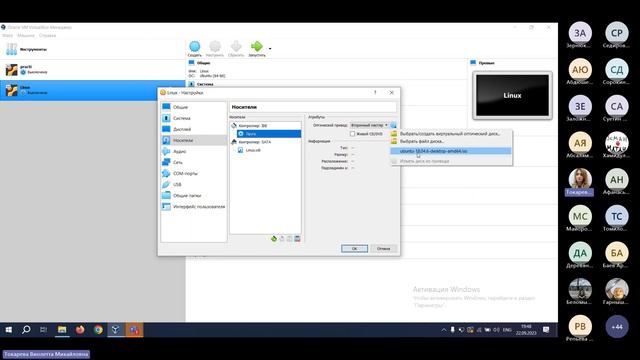This screenshot has width=640, height=360.
Task: Open the USB settings category
Action: coord(194,184)
